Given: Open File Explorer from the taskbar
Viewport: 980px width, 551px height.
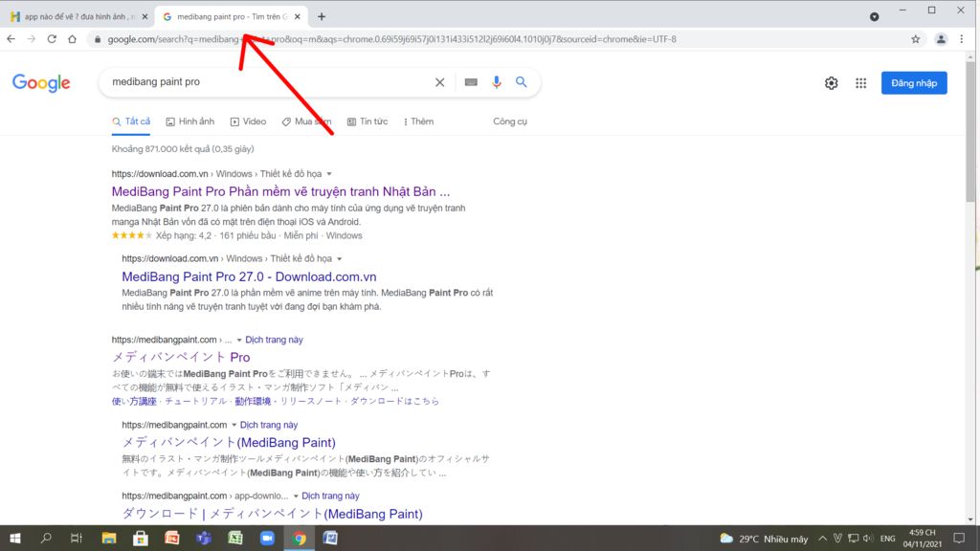Looking at the screenshot, I should coord(109,538).
